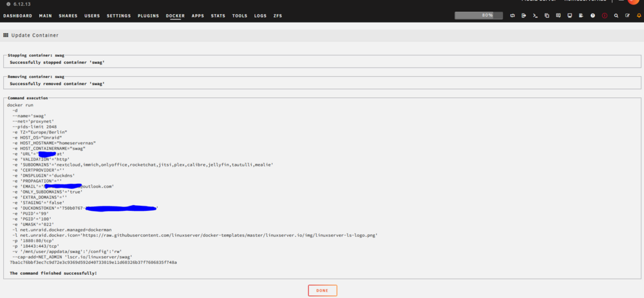
Task: Click the 80% usage progress bar
Action: 479,15
